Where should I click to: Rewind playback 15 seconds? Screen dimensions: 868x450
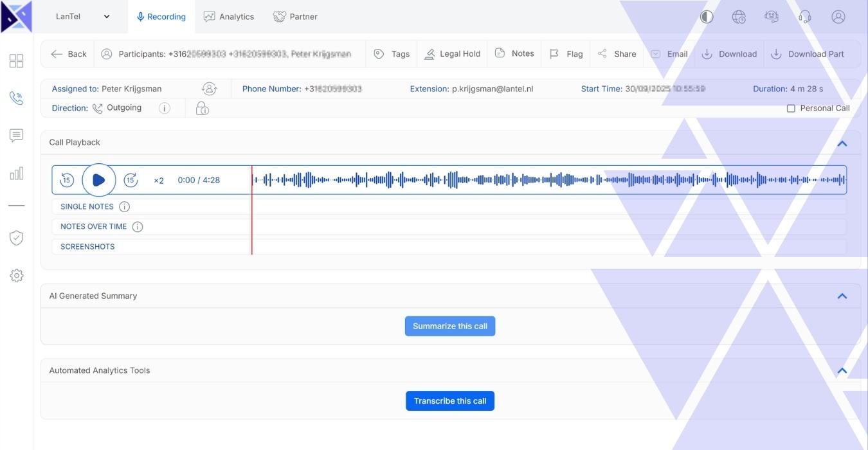pos(67,180)
